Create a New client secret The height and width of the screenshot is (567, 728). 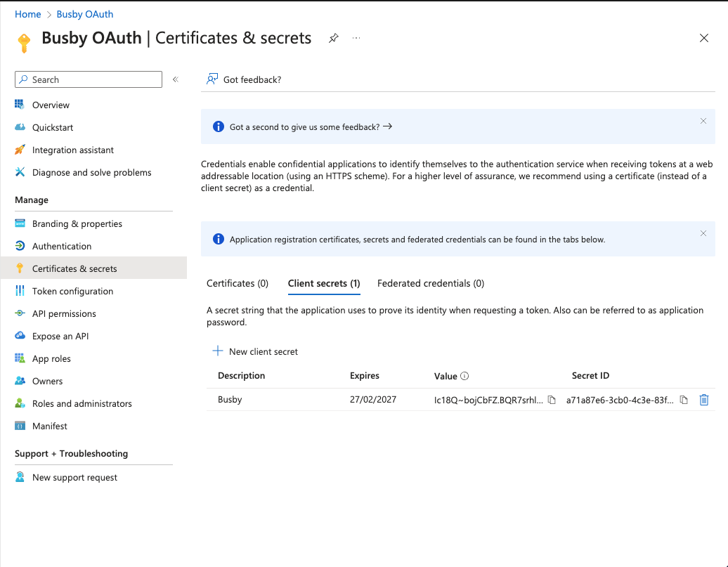click(255, 351)
